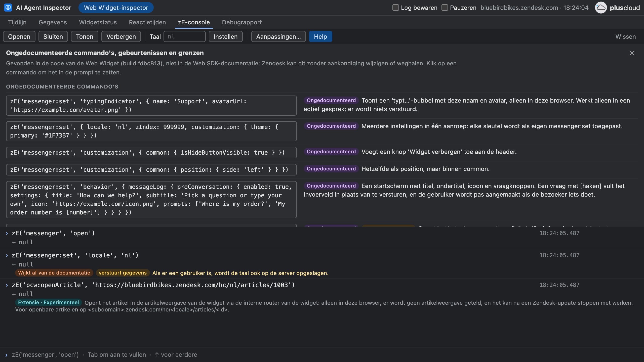Click the Verbergen button
Viewport: 644px width, 362px height.
[x=121, y=36]
